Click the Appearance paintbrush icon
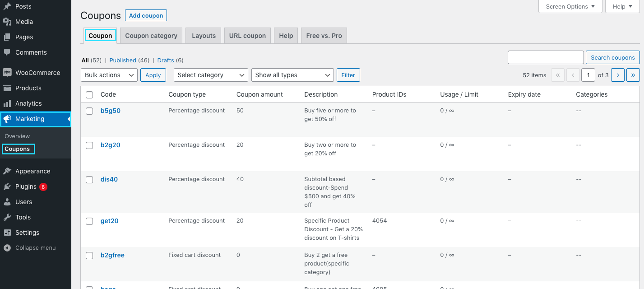 7,171
